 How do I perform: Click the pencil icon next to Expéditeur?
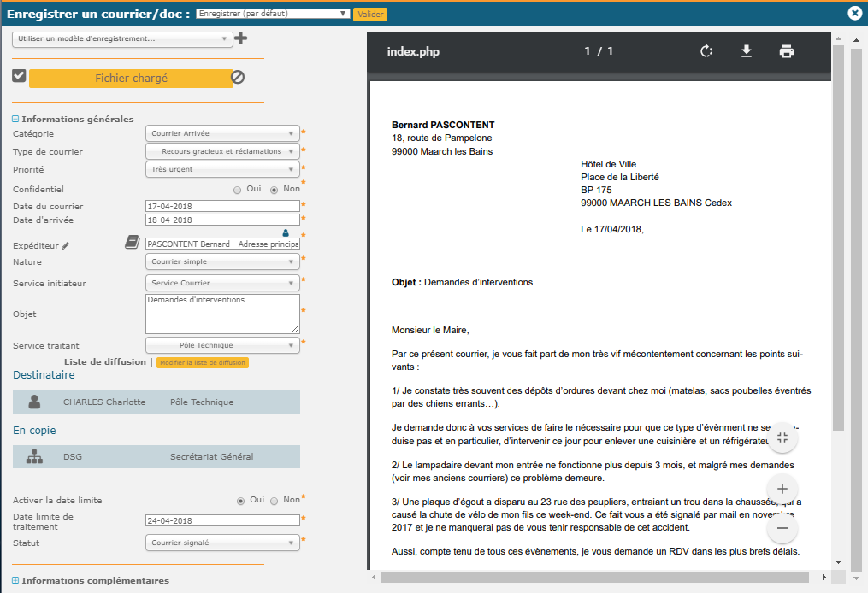(65, 245)
